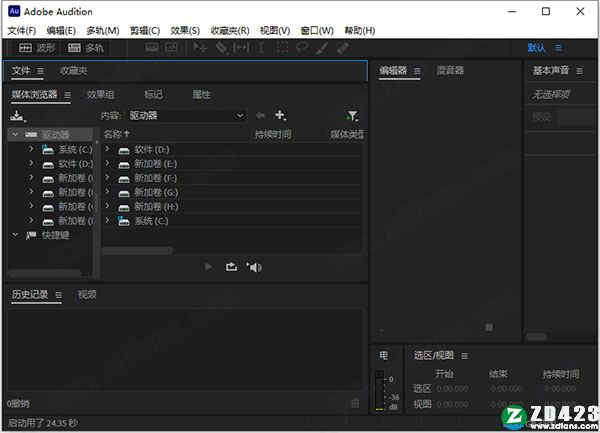Open the 基本声音 panel options menu
Viewport: 600px width, 433px height.
(x=580, y=71)
